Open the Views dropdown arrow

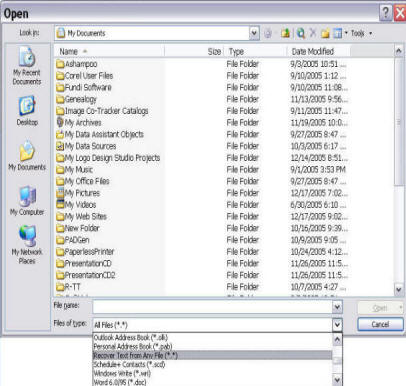[346, 33]
